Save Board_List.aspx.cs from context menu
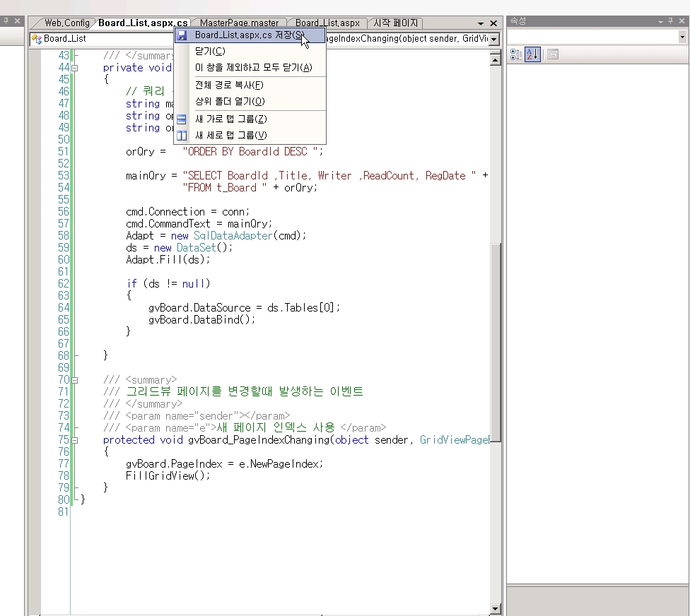This screenshot has width=690, height=616. pyautogui.click(x=250, y=35)
